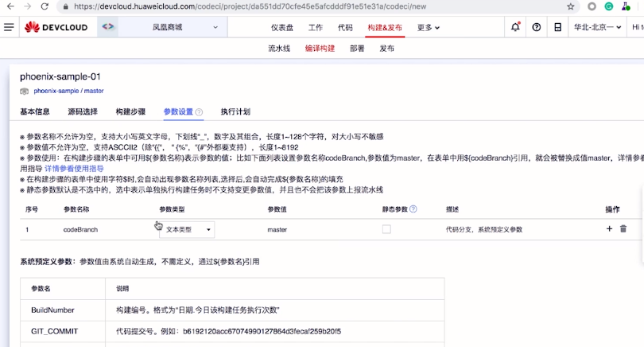Open notifications bell icon
This screenshot has height=347, width=644.
click(x=515, y=27)
